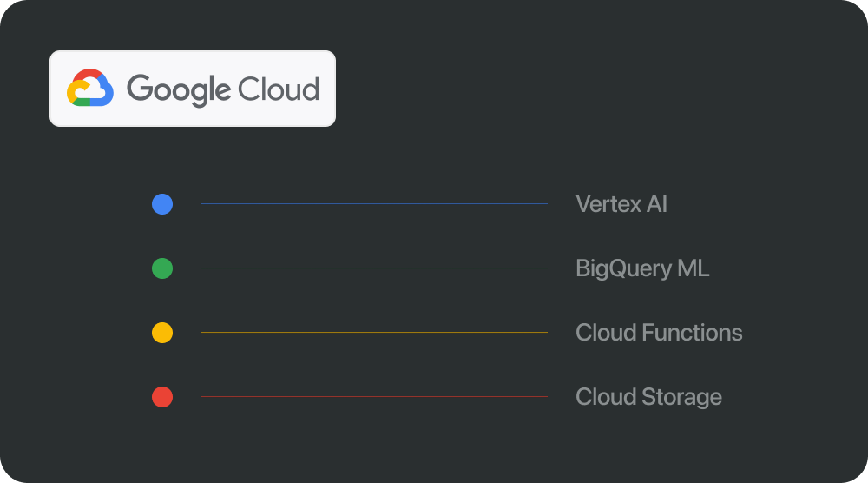
Task: Open the Vertex AI label
Action: (x=621, y=204)
